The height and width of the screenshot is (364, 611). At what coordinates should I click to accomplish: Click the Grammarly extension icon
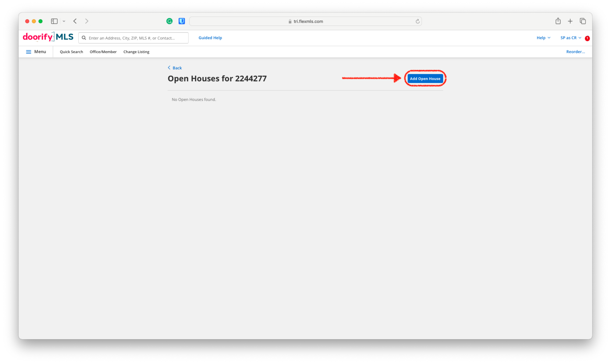[x=169, y=21]
